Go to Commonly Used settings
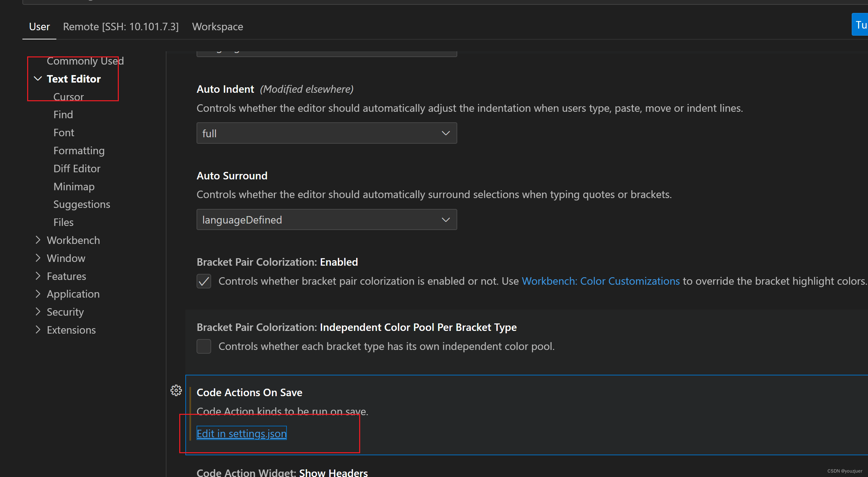 (85, 61)
